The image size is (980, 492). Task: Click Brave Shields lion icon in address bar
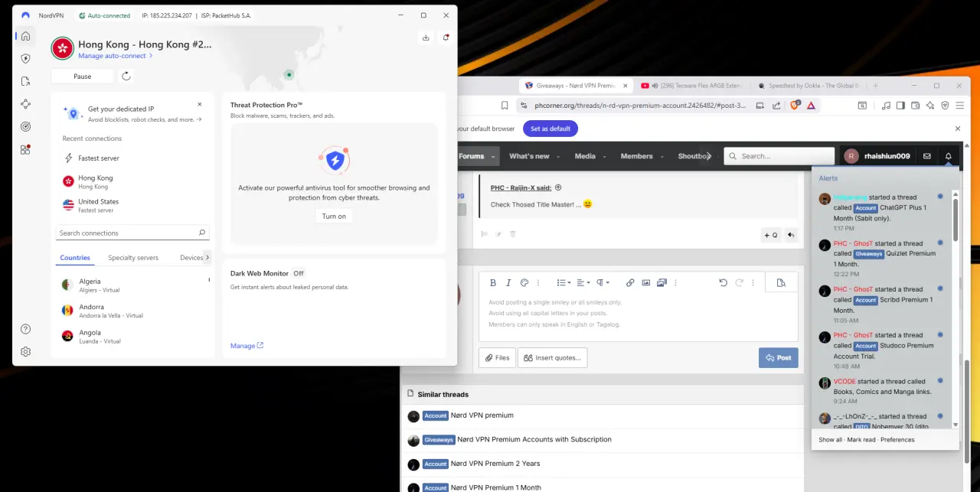coord(795,106)
